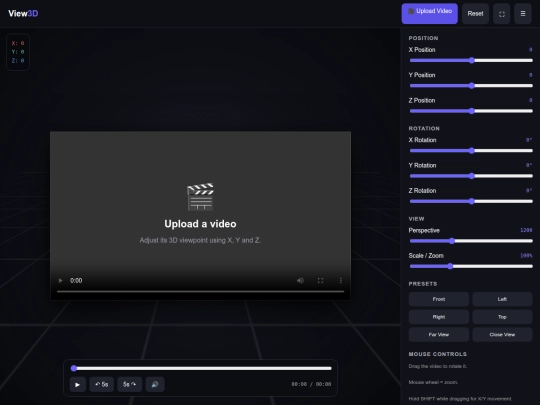Click the Perspective value 1200

[x=526, y=230]
